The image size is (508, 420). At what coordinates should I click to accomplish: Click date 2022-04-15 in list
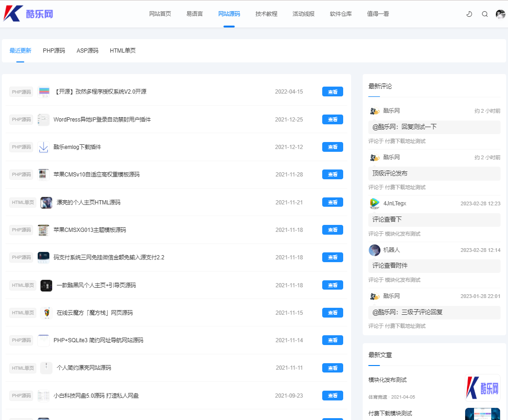289,92
